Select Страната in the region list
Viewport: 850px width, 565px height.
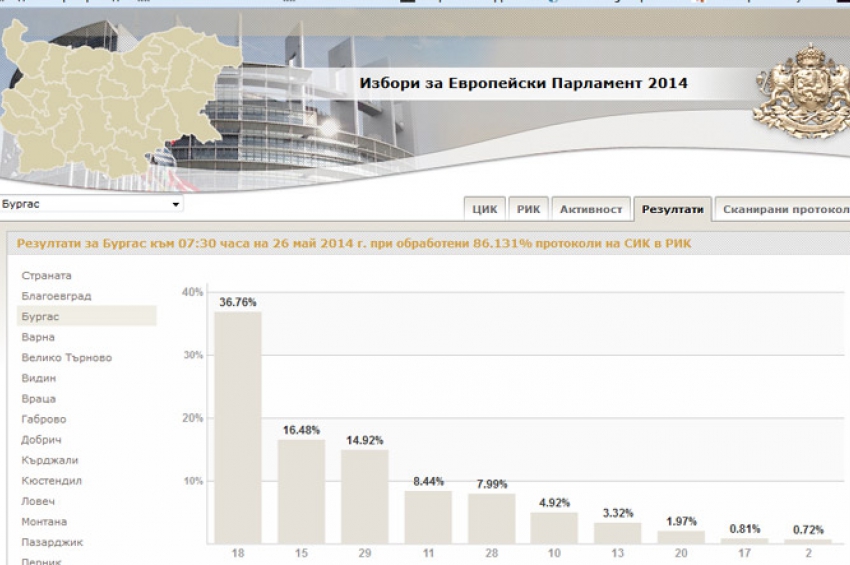pyautogui.click(x=47, y=275)
